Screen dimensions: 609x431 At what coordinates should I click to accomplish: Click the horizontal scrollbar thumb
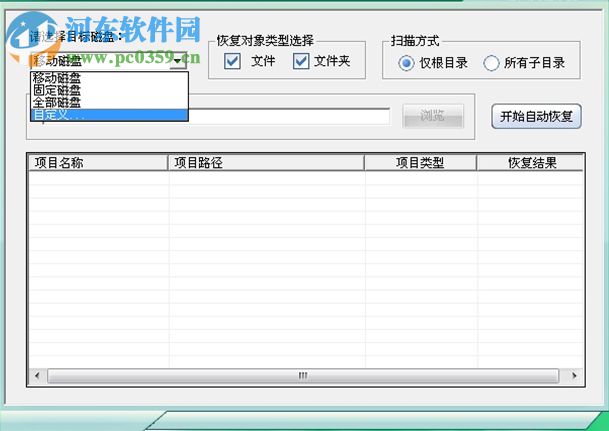coord(303,376)
